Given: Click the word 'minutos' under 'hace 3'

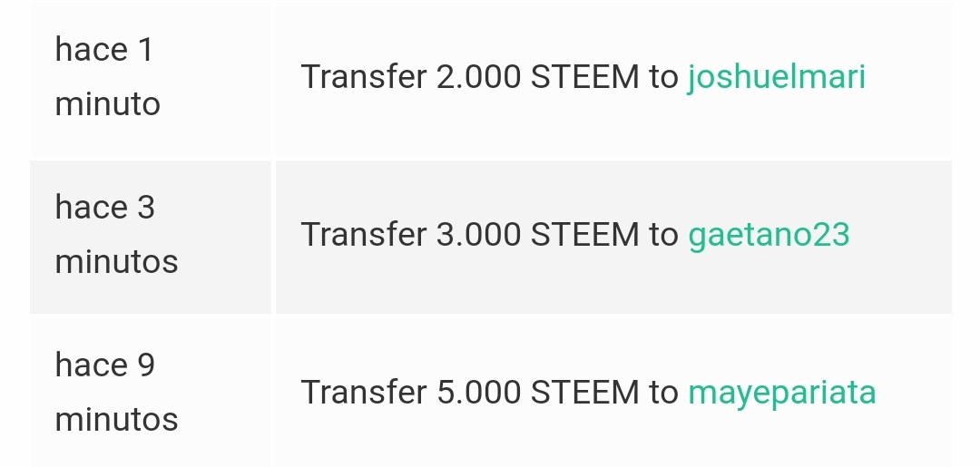Looking at the screenshot, I should 116,261.
